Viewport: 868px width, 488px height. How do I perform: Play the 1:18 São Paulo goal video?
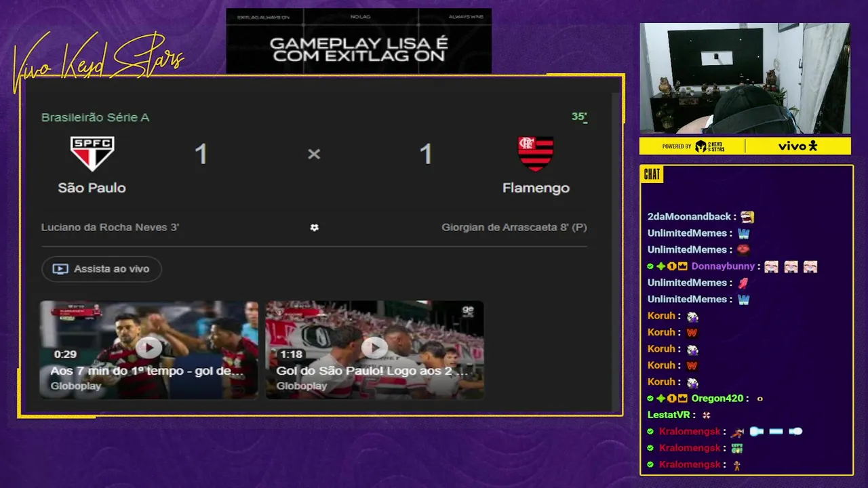point(374,348)
